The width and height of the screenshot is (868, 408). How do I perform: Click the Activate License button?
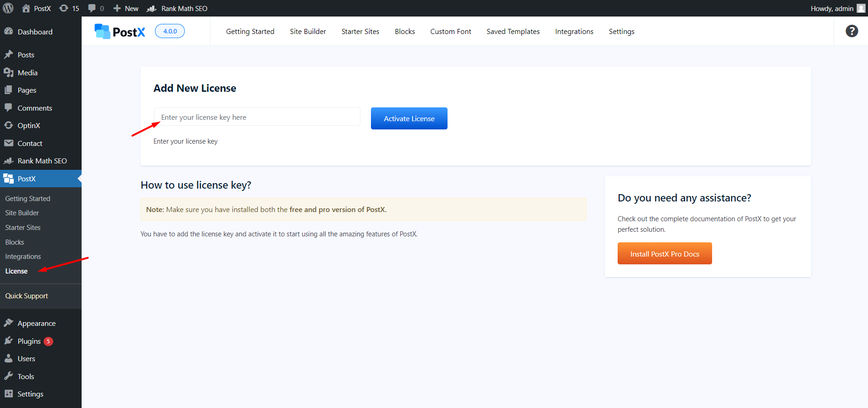409,118
